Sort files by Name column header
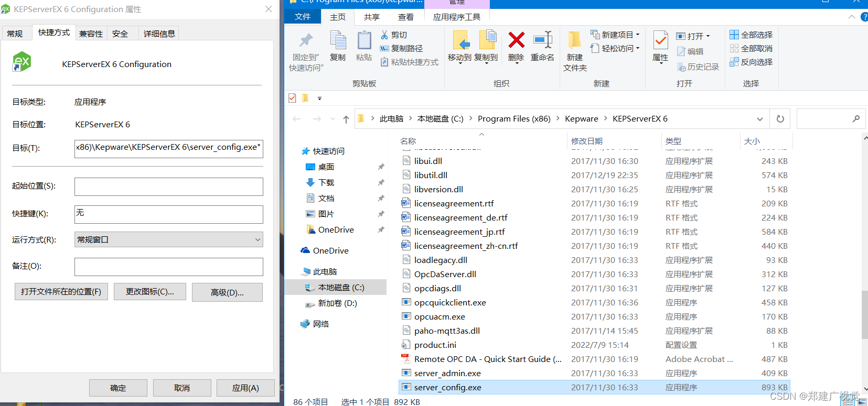This screenshot has width=868, height=406. coord(408,141)
